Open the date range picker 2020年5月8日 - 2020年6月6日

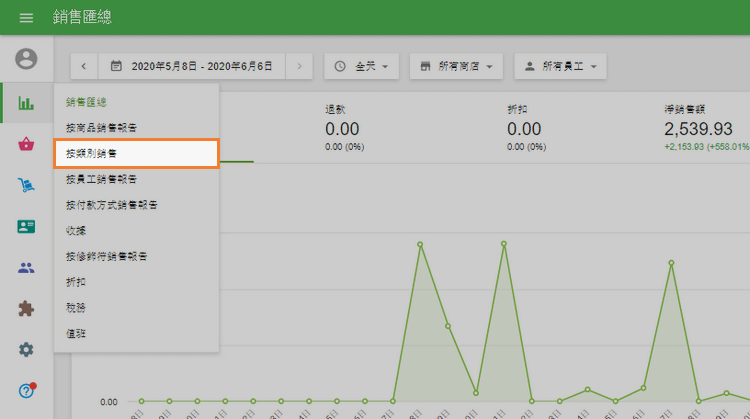point(190,66)
